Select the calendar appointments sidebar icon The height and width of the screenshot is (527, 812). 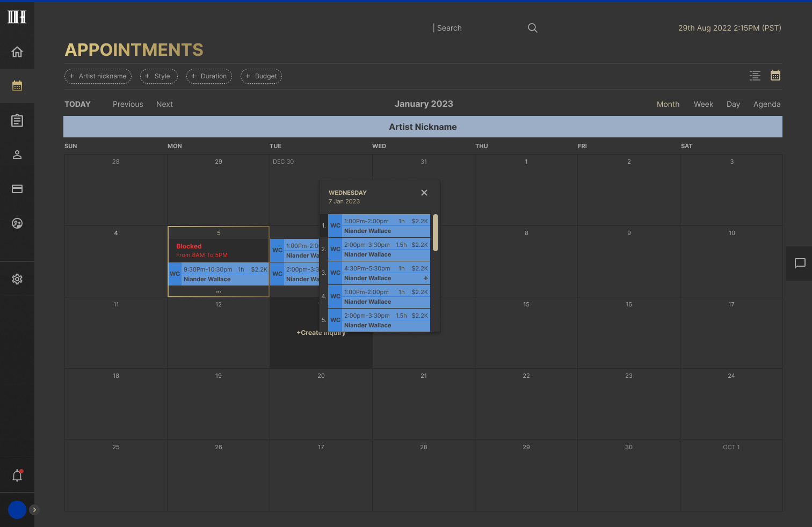click(x=17, y=86)
